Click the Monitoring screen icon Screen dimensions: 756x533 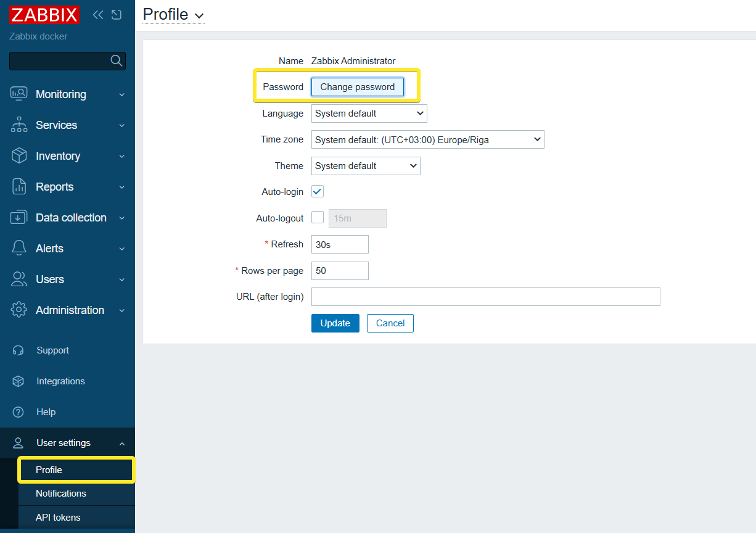pyautogui.click(x=19, y=94)
